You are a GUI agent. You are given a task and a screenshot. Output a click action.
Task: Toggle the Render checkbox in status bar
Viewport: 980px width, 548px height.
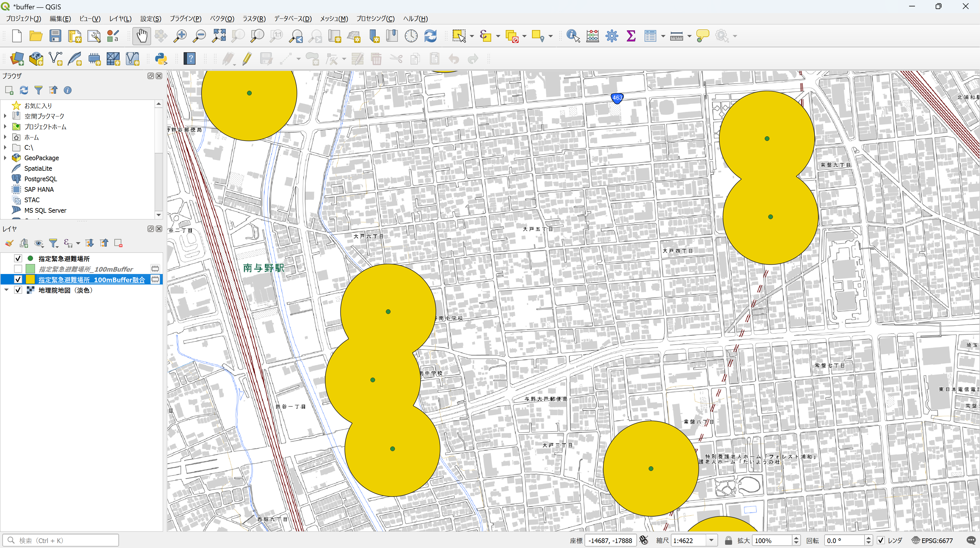pos(881,540)
